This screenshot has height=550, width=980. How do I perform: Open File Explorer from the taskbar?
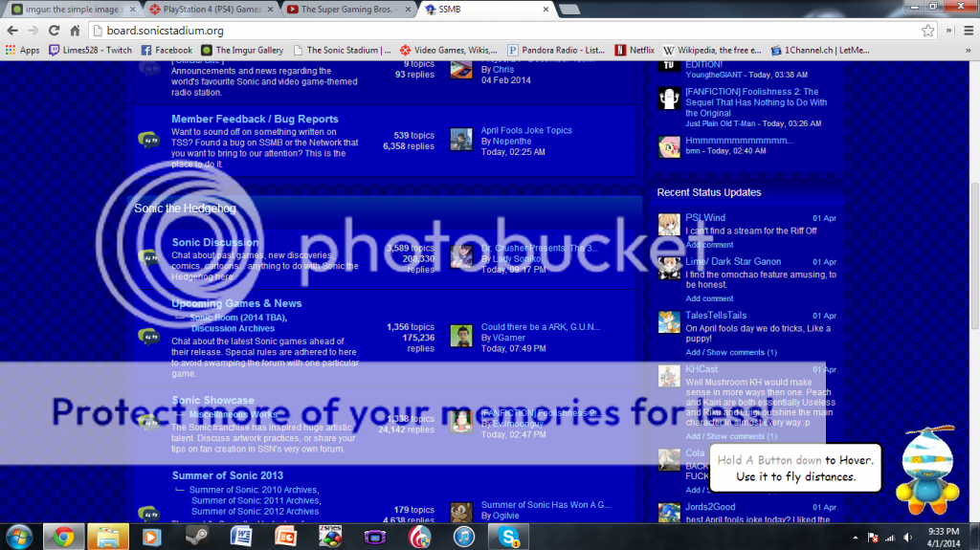[107, 537]
